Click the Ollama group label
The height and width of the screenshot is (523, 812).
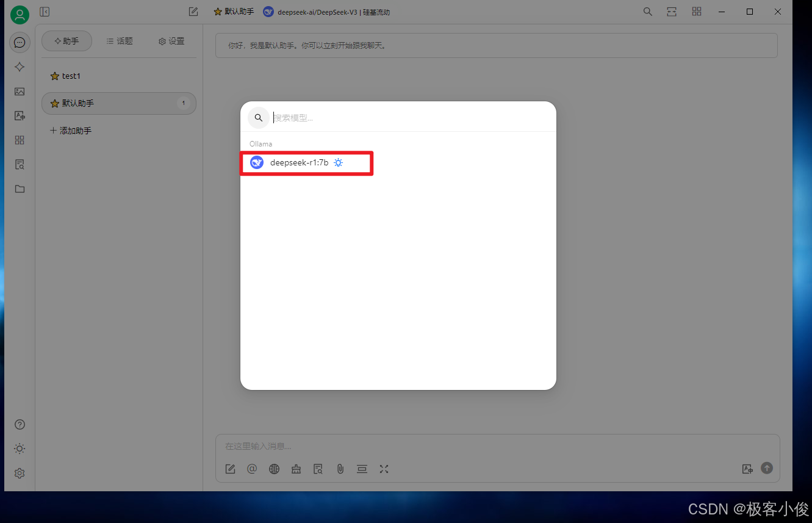[260, 144]
